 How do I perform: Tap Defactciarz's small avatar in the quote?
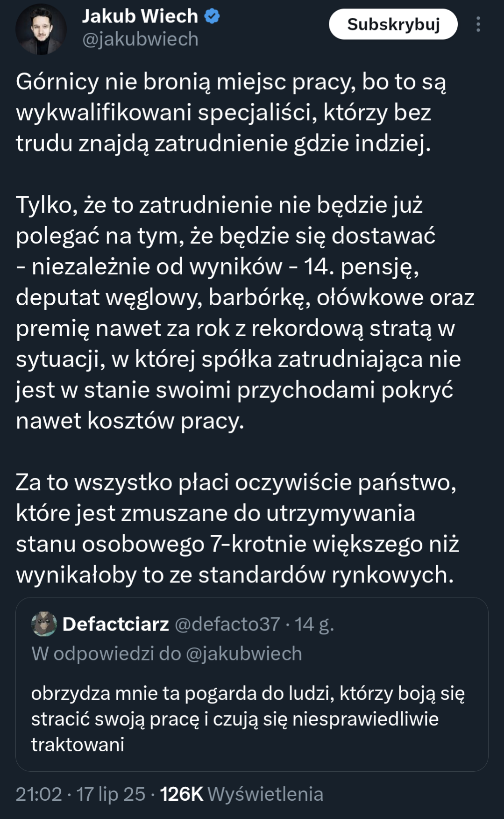click(44, 624)
